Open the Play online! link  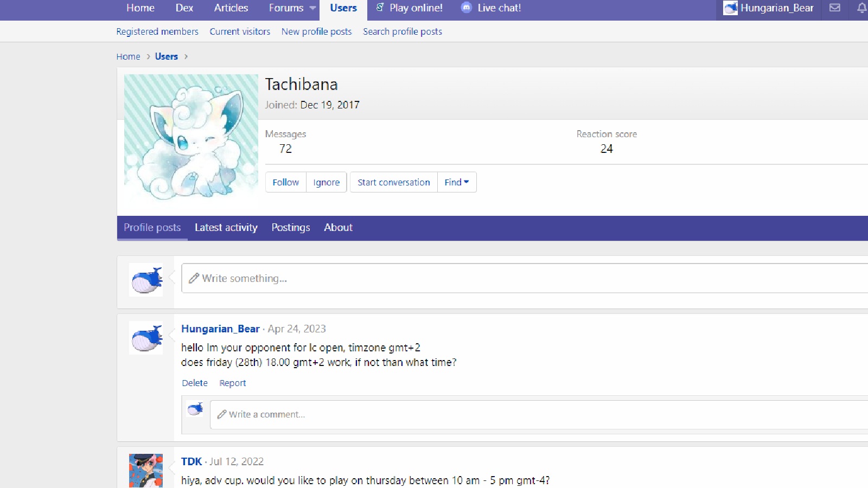point(416,8)
